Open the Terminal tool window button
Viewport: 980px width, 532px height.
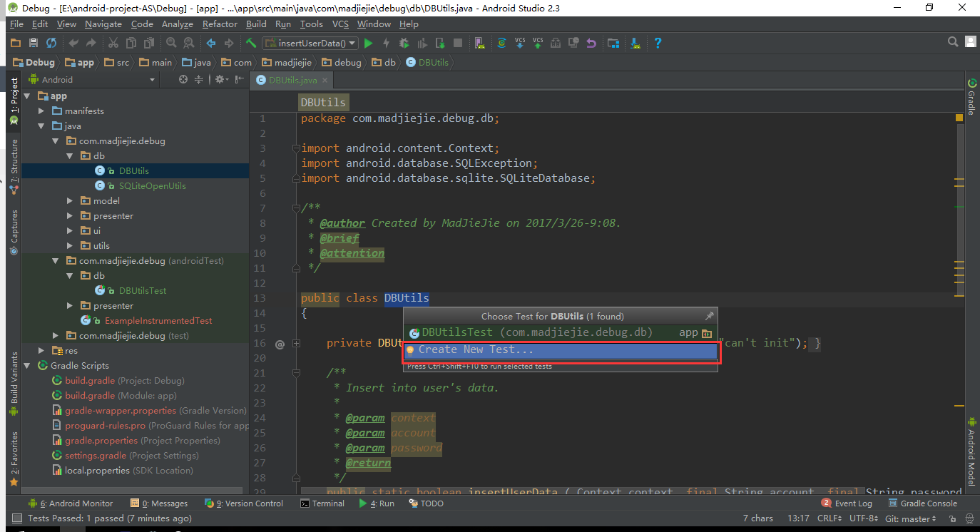pos(322,503)
